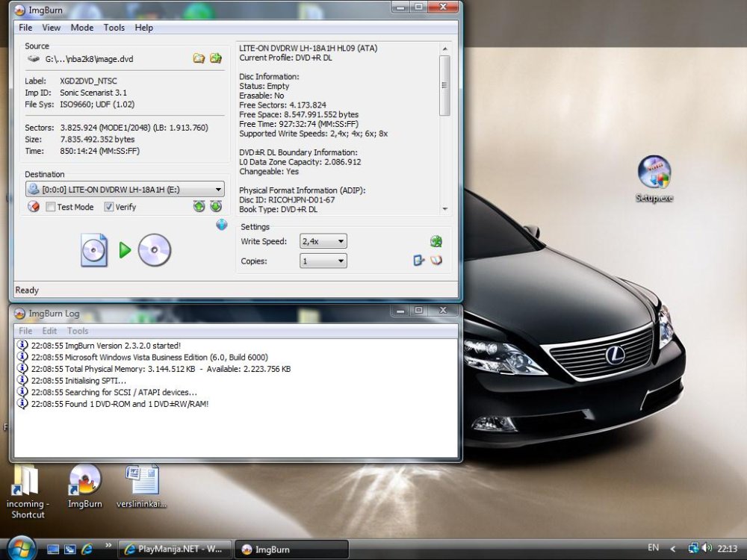
Task: Start the write image to disc button
Action: click(x=125, y=249)
